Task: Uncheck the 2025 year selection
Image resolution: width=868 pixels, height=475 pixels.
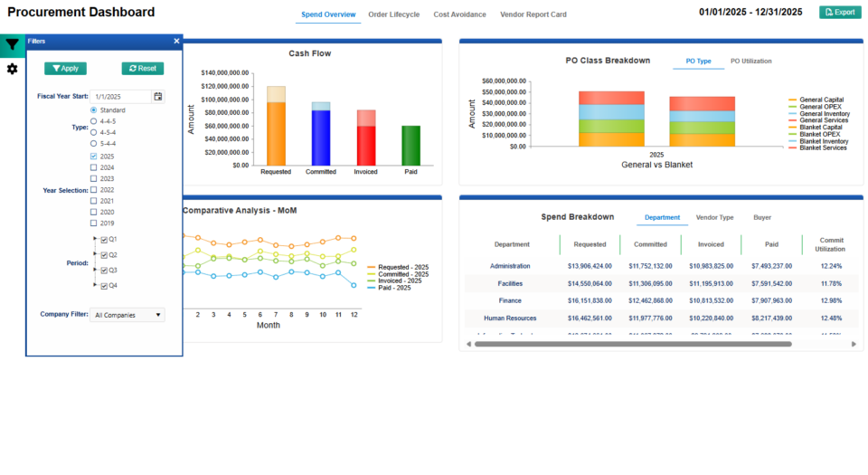Action: [94, 157]
